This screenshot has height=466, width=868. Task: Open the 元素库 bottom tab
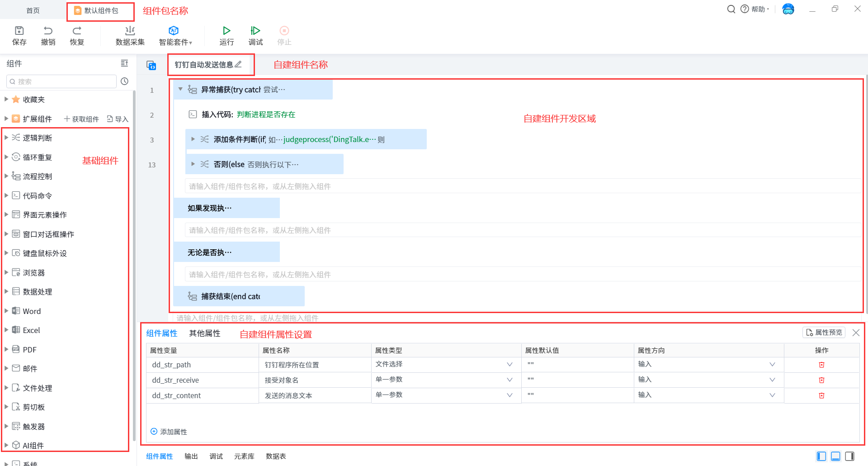tap(244, 456)
